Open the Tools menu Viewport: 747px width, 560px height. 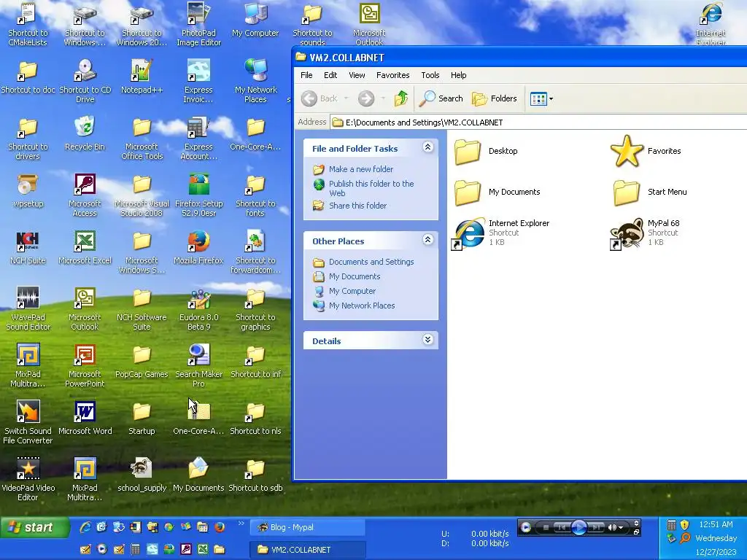[430, 75]
